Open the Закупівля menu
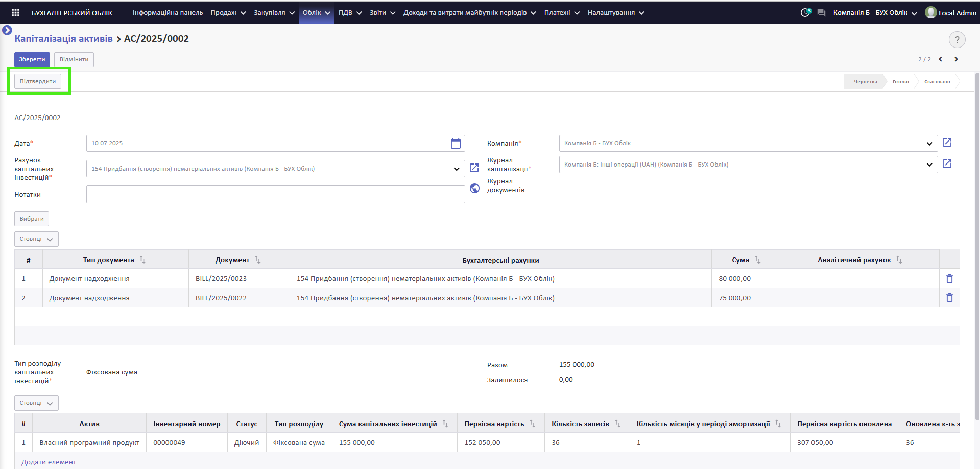 click(x=274, y=13)
